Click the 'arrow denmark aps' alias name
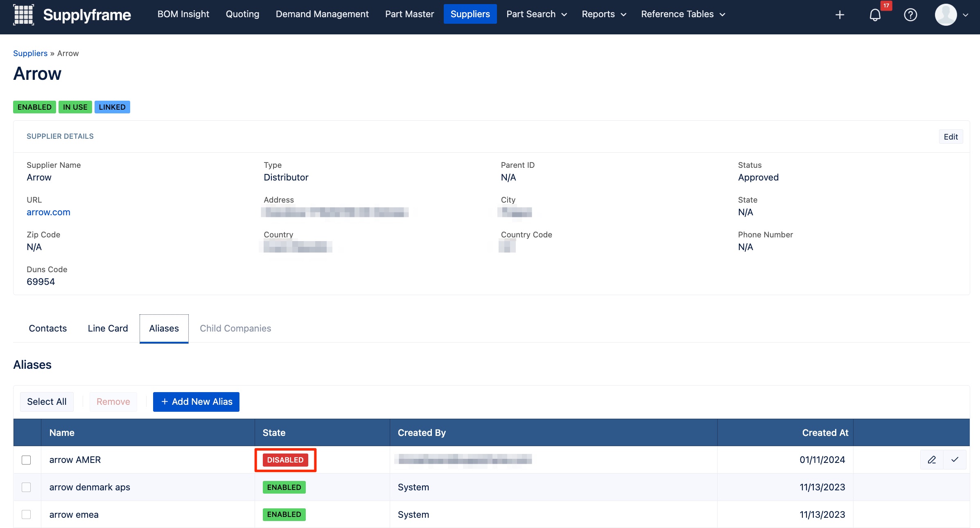Screen dimensions: 980x528 coord(90,487)
